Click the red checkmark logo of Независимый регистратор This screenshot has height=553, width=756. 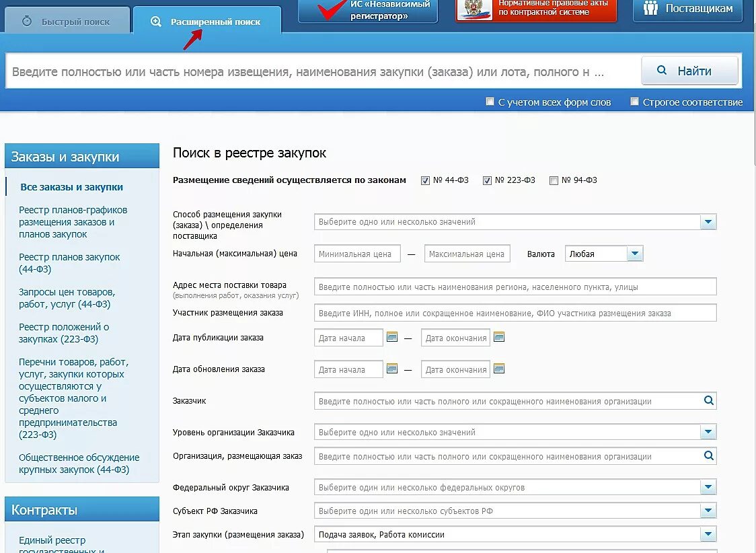332,9
